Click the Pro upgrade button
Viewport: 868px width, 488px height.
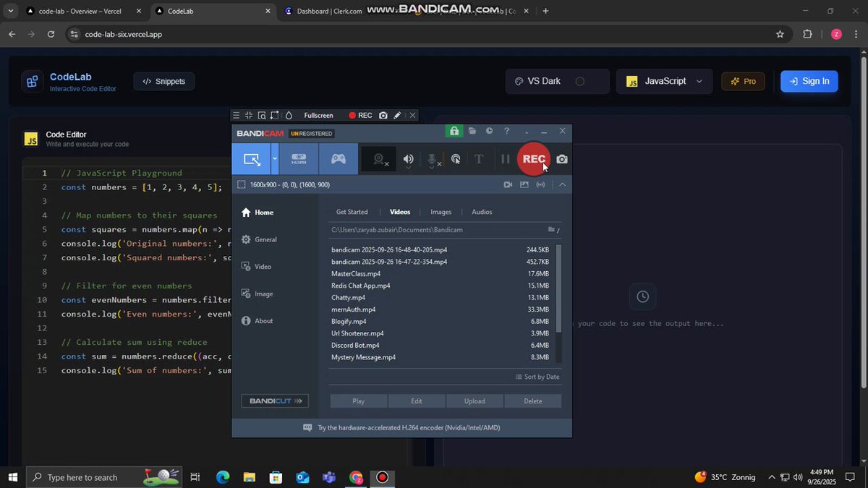[743, 81]
